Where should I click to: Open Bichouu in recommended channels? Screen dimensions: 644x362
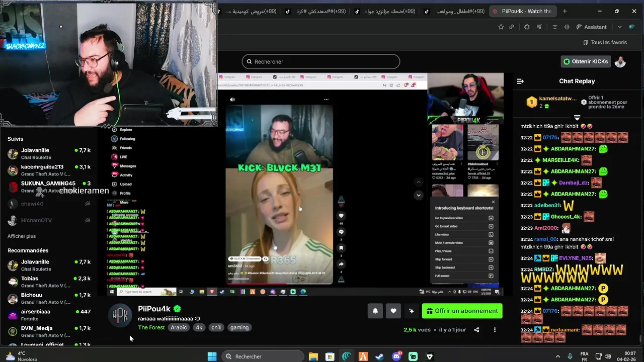pyautogui.click(x=48, y=298)
